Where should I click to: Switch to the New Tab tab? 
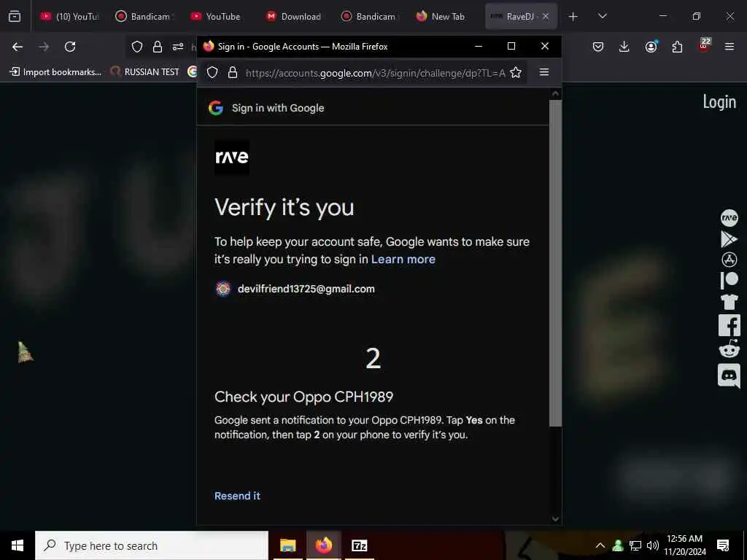pyautogui.click(x=441, y=16)
